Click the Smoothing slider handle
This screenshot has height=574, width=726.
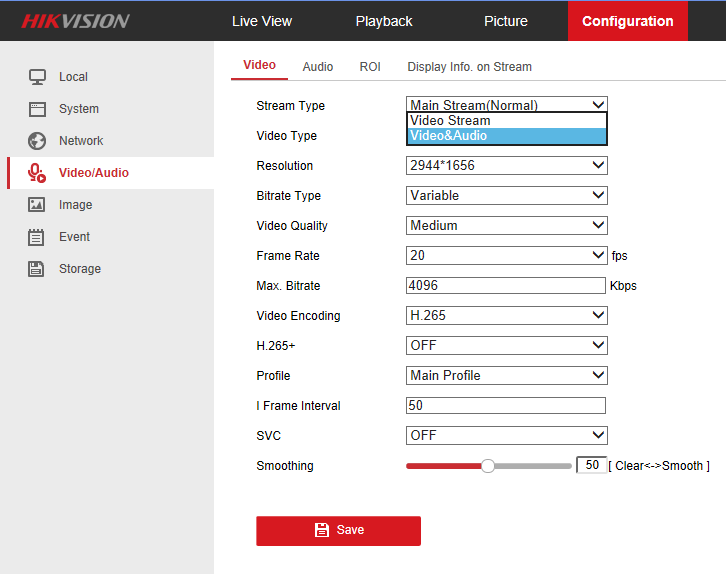point(488,466)
